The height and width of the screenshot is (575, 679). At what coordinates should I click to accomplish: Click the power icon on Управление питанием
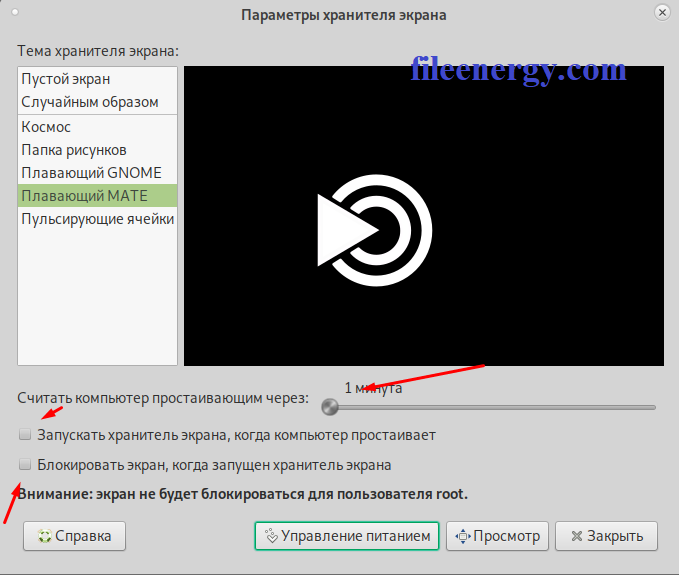(x=271, y=536)
